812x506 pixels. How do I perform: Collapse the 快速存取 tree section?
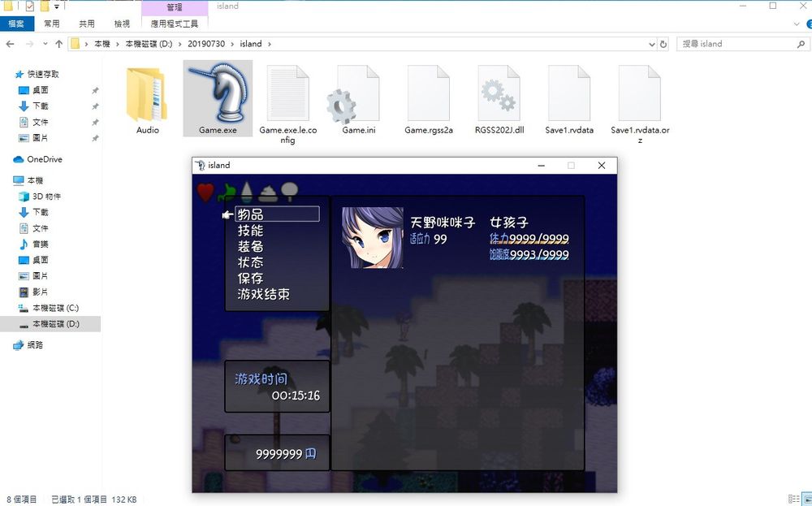tap(7, 74)
